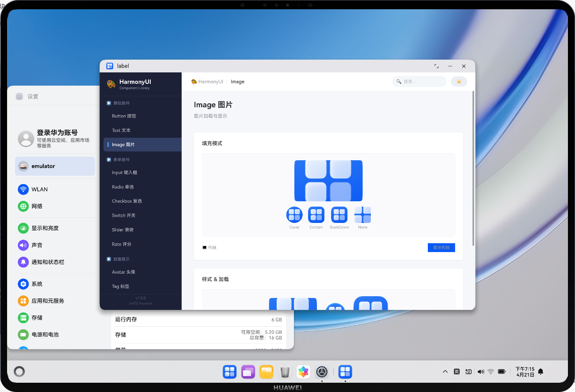Click the 运行内存 row in Settings

(198, 320)
